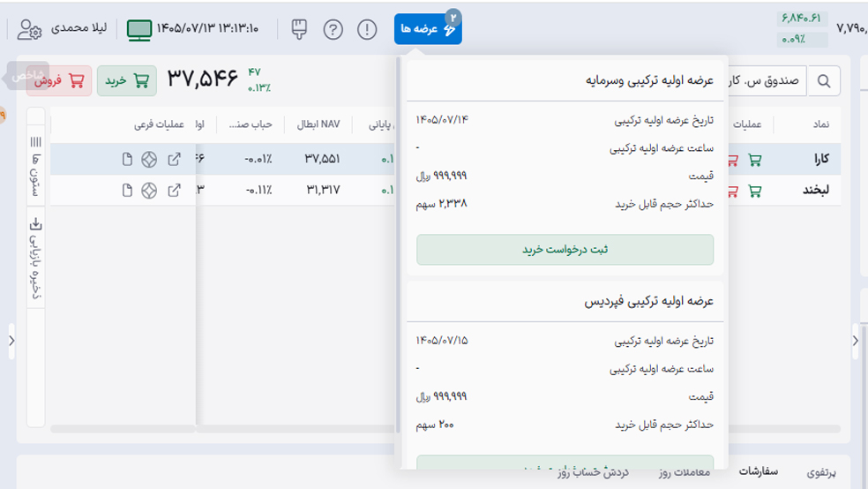Click the search magnifier icon
868x489 pixels.
(824, 81)
